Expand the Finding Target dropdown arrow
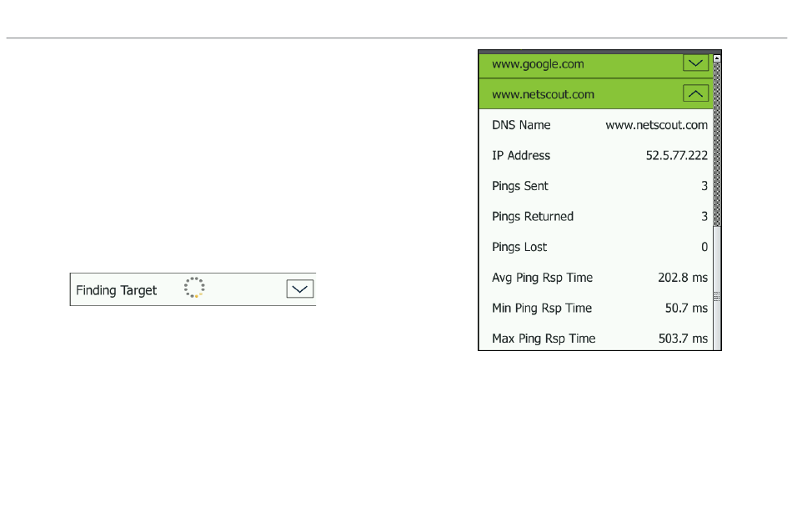The image size is (792, 532). (300, 289)
